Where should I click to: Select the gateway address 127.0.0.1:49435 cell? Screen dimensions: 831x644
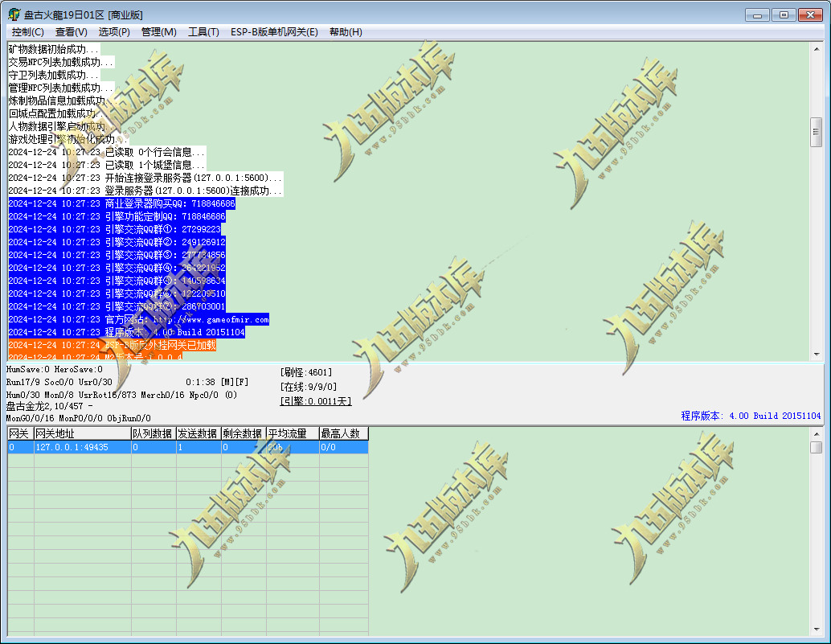pyautogui.click(x=83, y=447)
